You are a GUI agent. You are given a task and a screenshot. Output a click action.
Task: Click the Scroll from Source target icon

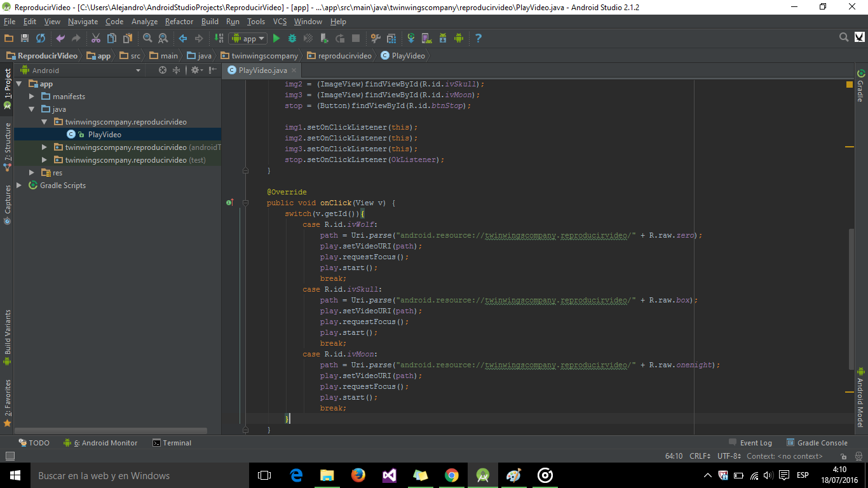click(x=163, y=70)
